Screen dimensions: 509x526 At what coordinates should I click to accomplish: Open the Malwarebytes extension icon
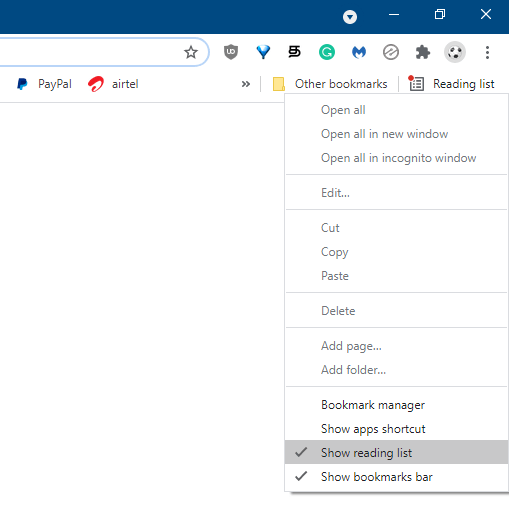tap(359, 52)
